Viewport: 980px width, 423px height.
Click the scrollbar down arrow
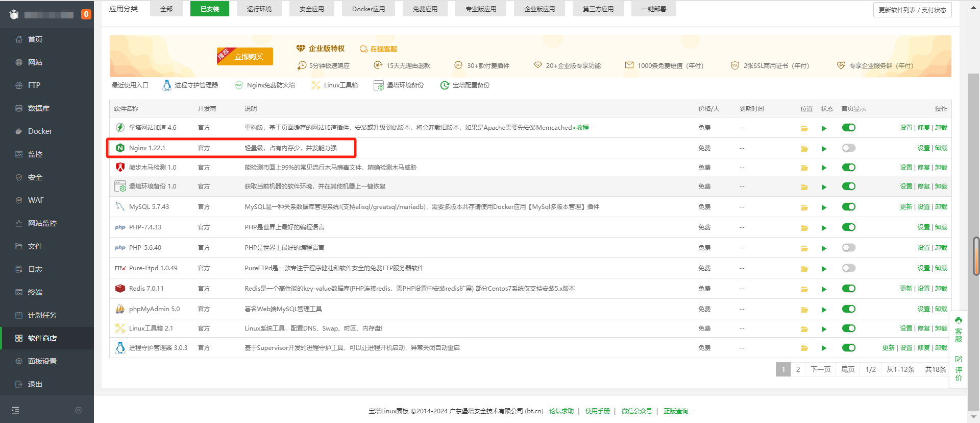pyautogui.click(x=974, y=417)
